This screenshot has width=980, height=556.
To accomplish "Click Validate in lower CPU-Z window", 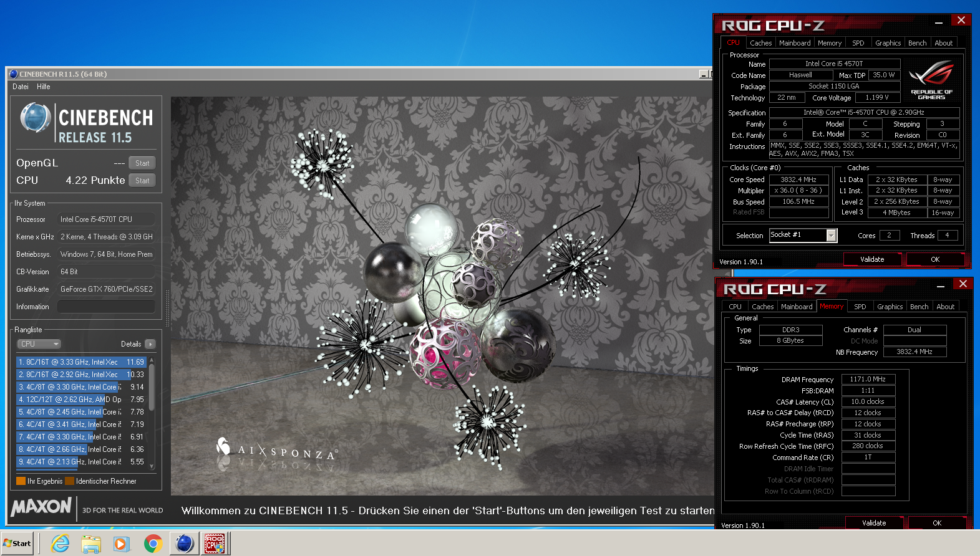I will point(874,523).
